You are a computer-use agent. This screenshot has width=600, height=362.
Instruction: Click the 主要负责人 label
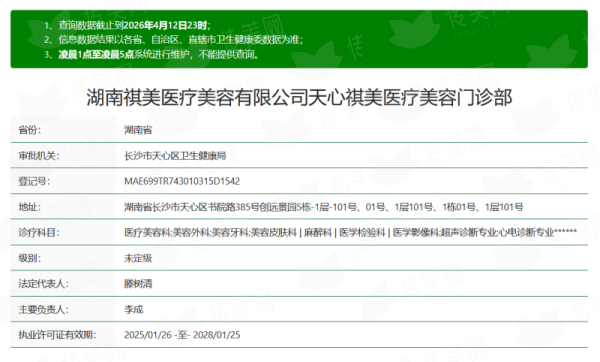43,309
